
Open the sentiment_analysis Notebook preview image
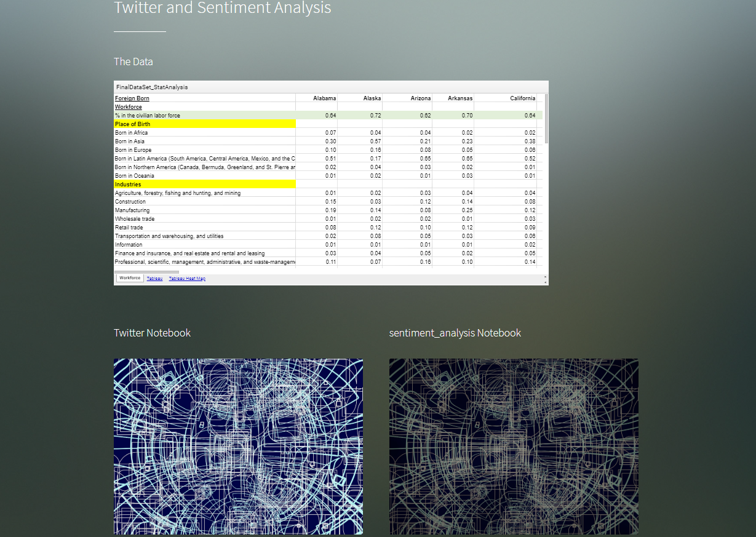pyautogui.click(x=513, y=447)
